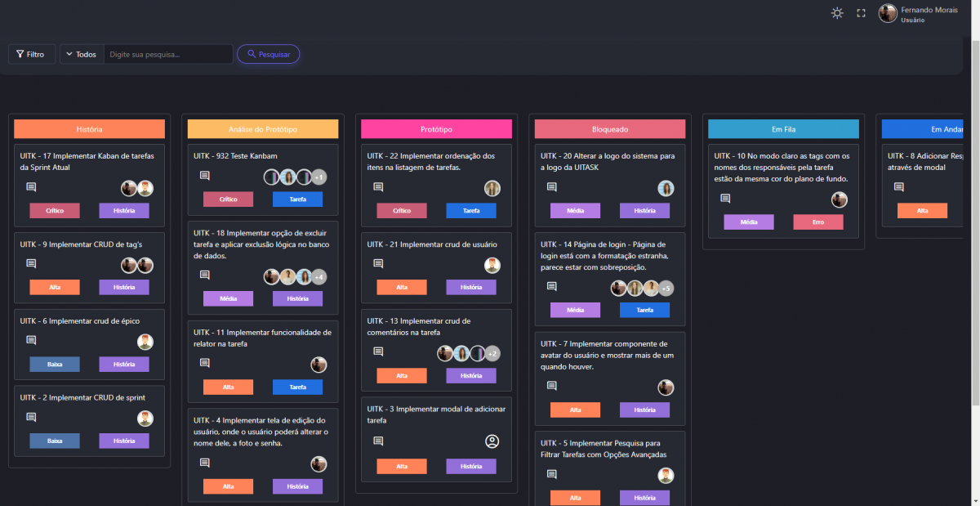Screen dimensions: 980x506
Task: Click Crítico tag on UITK - 17 card
Action: click(55, 211)
